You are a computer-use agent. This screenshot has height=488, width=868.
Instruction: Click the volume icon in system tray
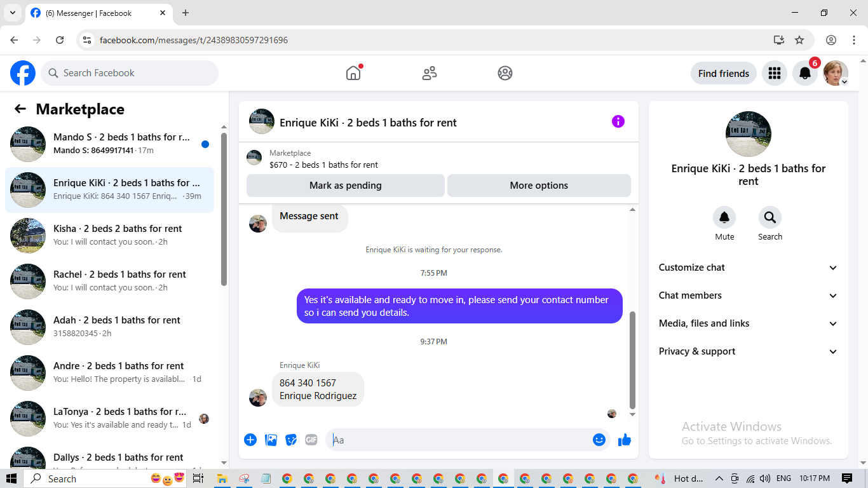click(765, 478)
